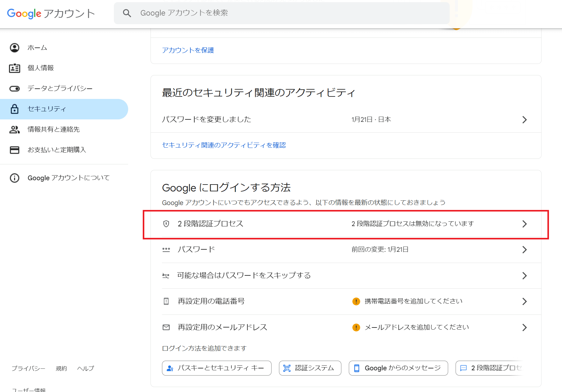Expand the パスワード row chevron

click(524, 250)
